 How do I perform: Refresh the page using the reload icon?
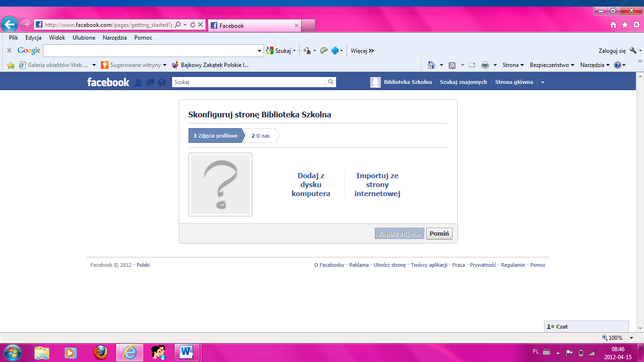click(x=193, y=25)
